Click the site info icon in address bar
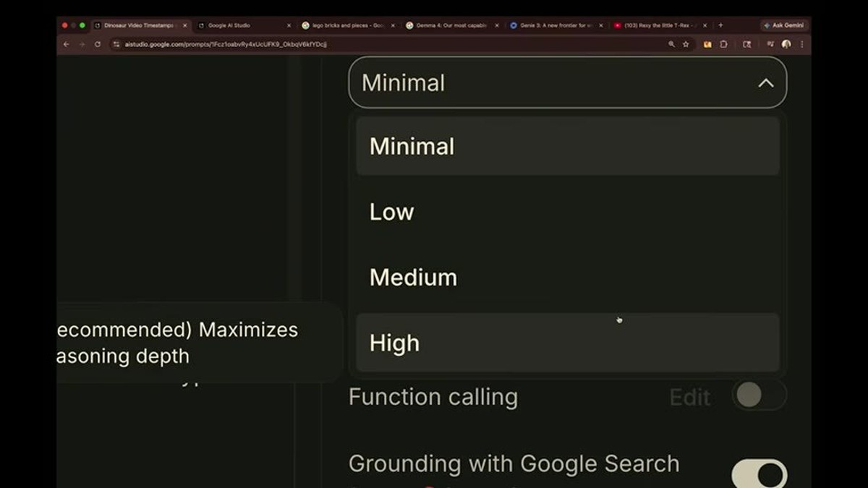The width and height of the screenshot is (868, 488). click(116, 44)
